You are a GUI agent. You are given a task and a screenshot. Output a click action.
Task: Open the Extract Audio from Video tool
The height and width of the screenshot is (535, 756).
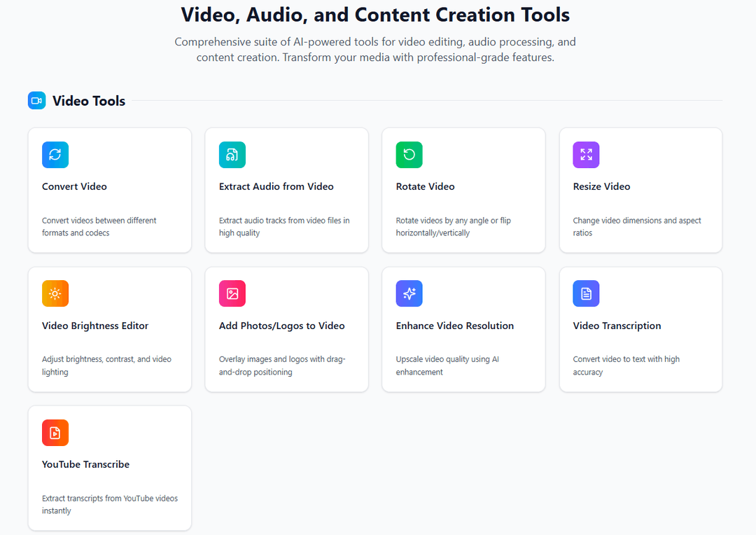coord(286,190)
